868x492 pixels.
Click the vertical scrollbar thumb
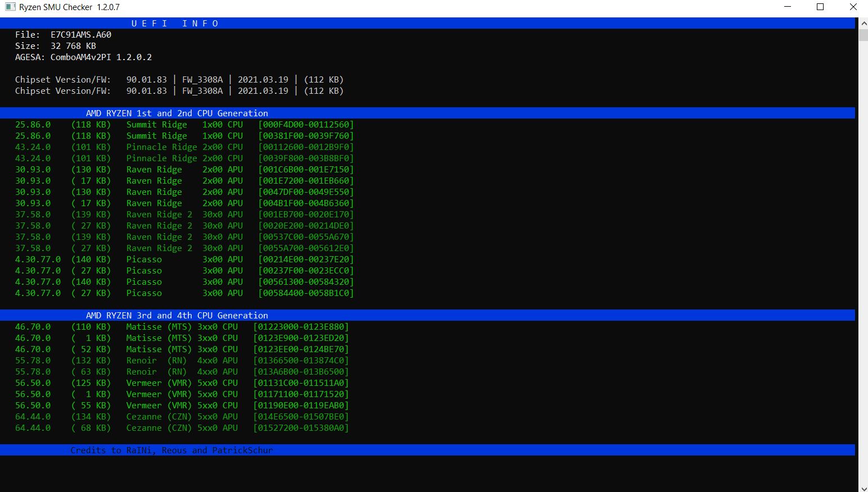pos(863,35)
